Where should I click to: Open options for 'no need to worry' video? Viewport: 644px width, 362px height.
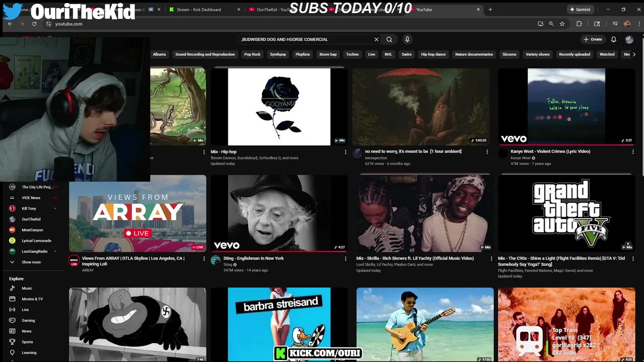tap(487, 151)
